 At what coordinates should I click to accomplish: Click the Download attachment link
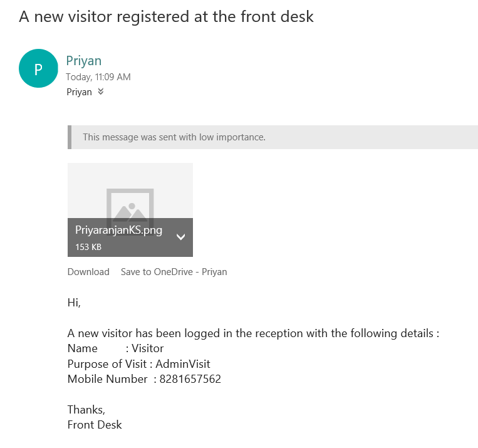pyautogui.click(x=88, y=272)
